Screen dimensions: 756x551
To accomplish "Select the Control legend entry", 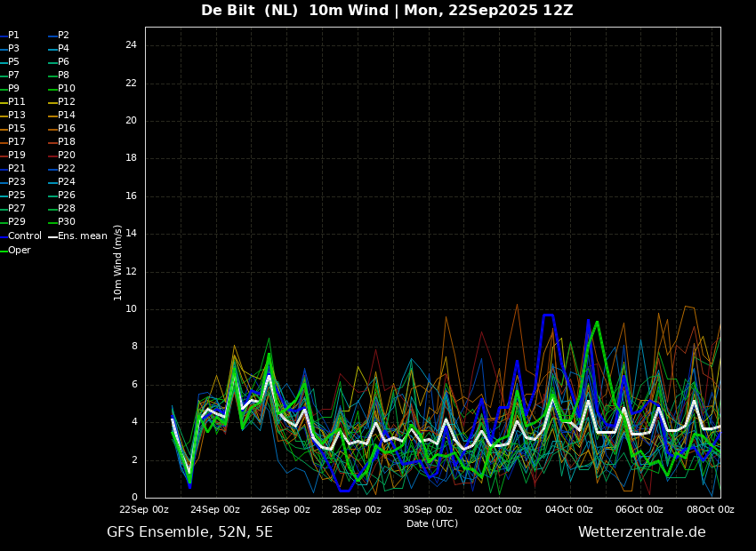I will pos(25,236).
